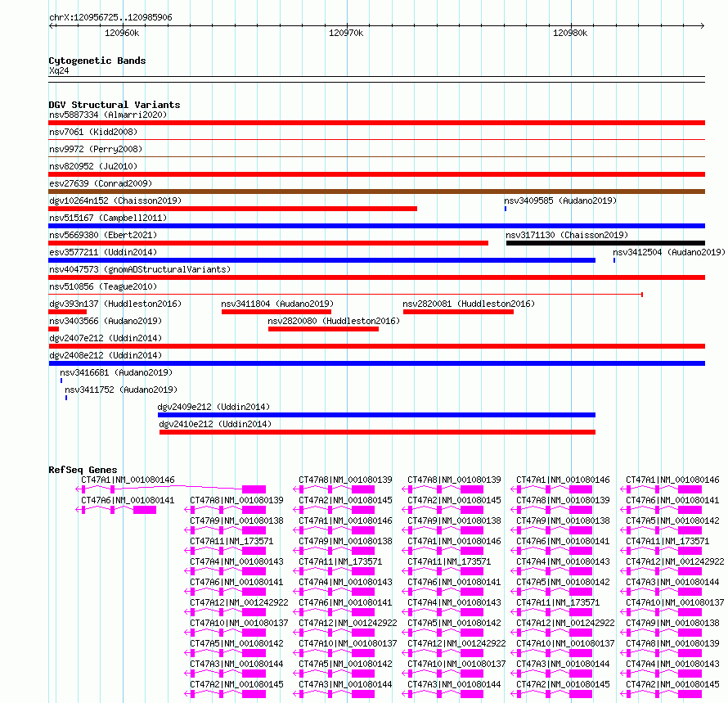Screen dimensions: 728x703
Task: Open variant label nsv7061 (Kidd2008)
Action: [93, 132]
